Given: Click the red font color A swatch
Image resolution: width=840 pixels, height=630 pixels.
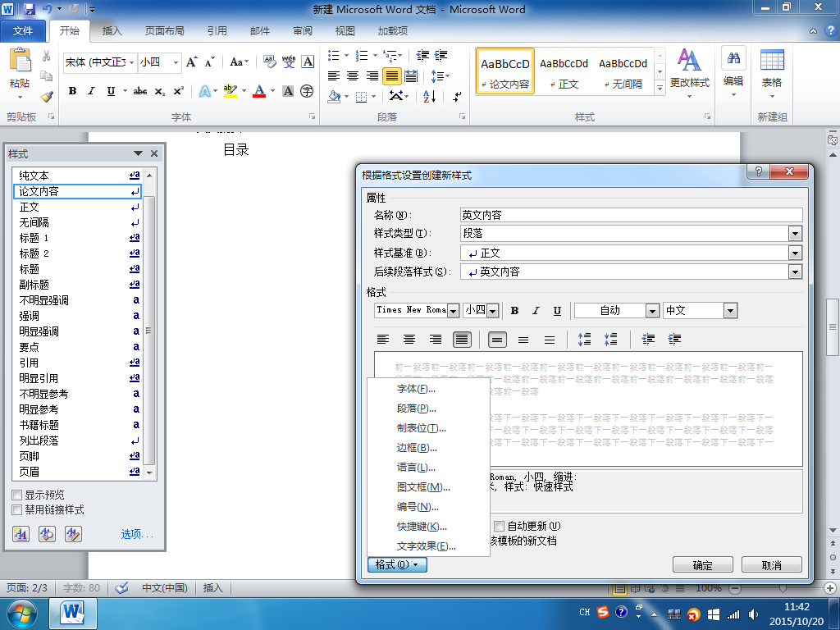Looking at the screenshot, I should [x=259, y=91].
